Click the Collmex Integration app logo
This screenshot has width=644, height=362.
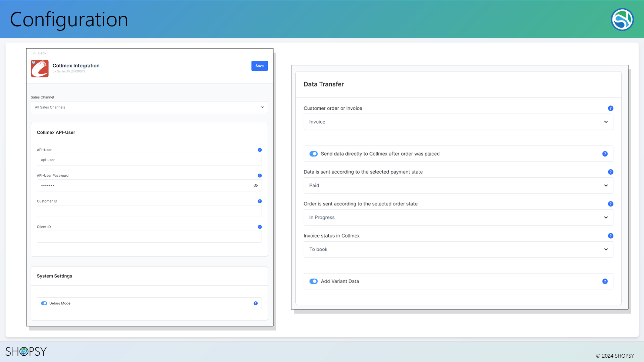(x=40, y=68)
